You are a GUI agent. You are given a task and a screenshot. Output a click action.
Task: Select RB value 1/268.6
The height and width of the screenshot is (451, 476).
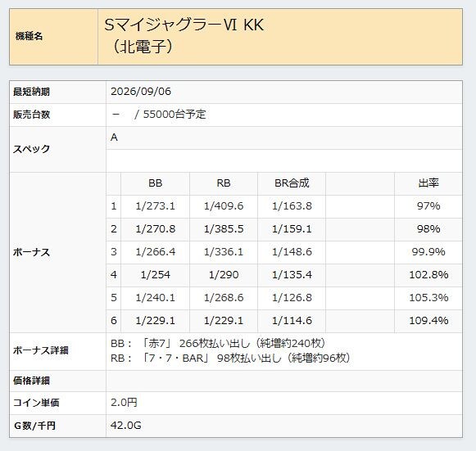click(224, 298)
